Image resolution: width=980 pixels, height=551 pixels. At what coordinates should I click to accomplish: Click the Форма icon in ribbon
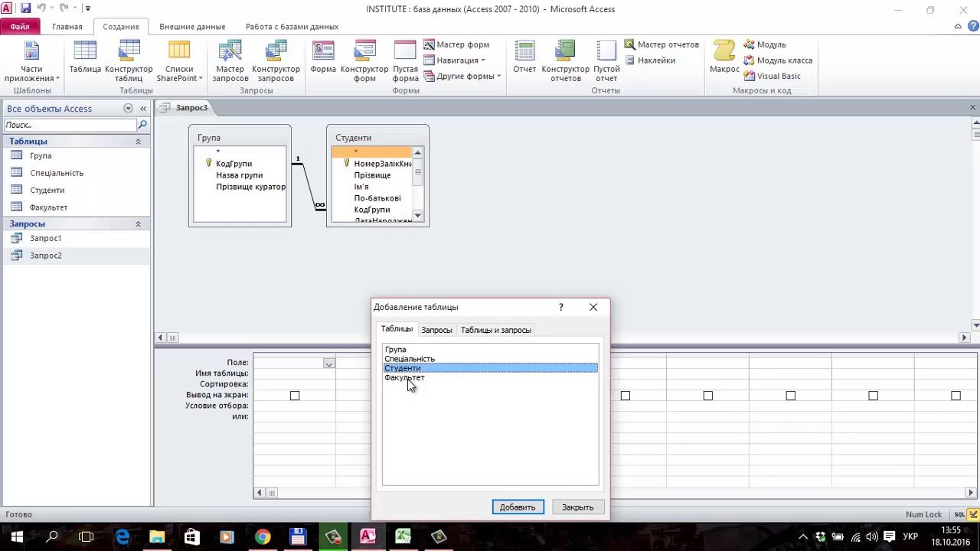(x=323, y=60)
